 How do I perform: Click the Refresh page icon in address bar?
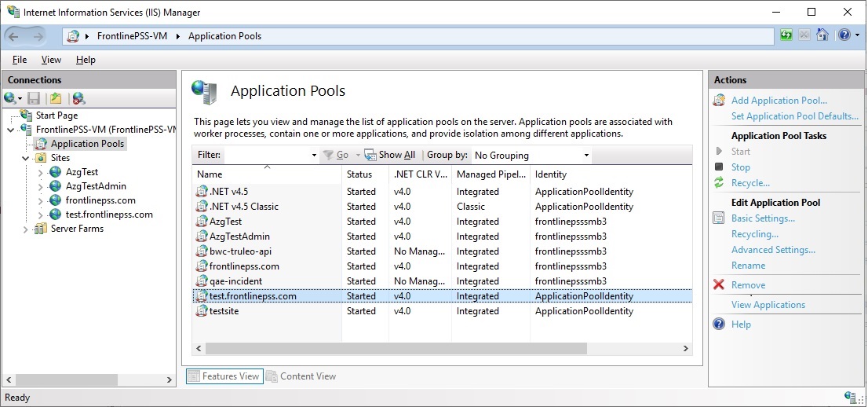pyautogui.click(x=786, y=35)
